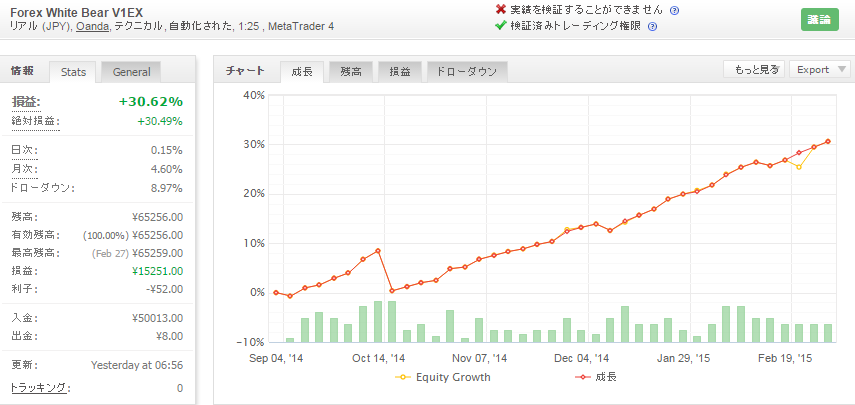The width and height of the screenshot is (855, 405).
Task: Click the 日次 daily label
Action: coord(25,150)
